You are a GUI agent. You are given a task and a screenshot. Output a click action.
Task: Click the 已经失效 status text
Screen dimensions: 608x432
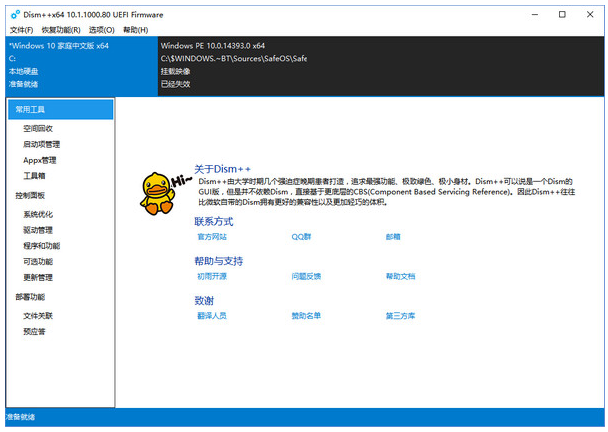[176, 84]
